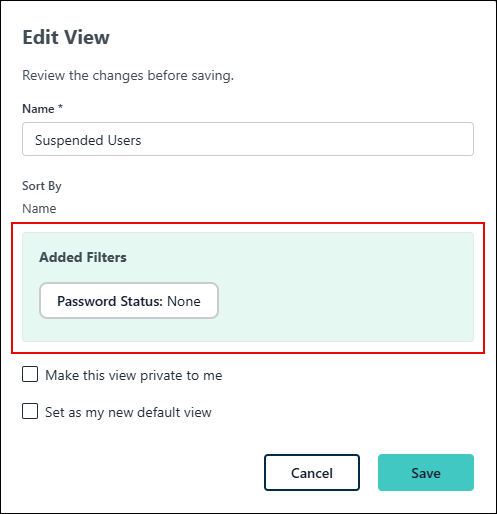Click the Set as my new default view label
The height and width of the screenshot is (514, 497).
click(128, 413)
